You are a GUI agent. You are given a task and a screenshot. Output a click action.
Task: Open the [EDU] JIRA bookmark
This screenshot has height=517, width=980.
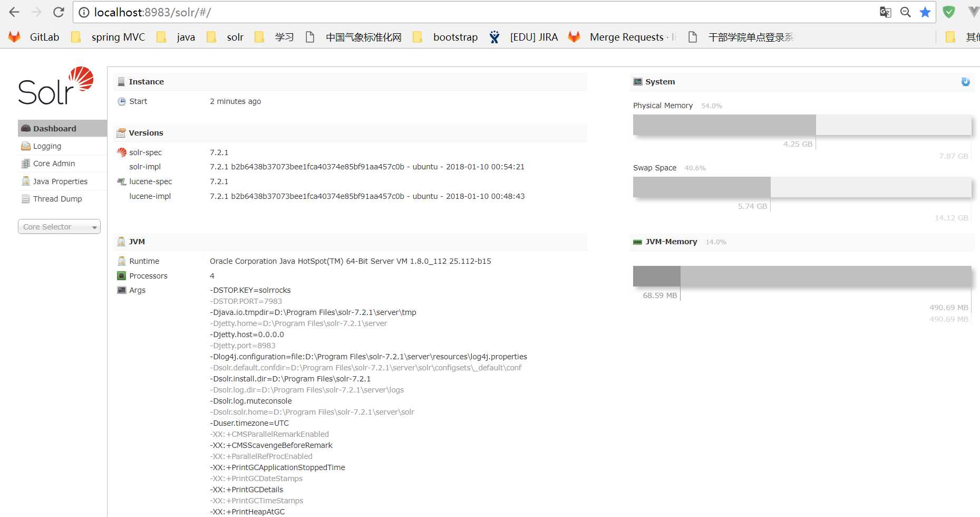[x=523, y=37]
